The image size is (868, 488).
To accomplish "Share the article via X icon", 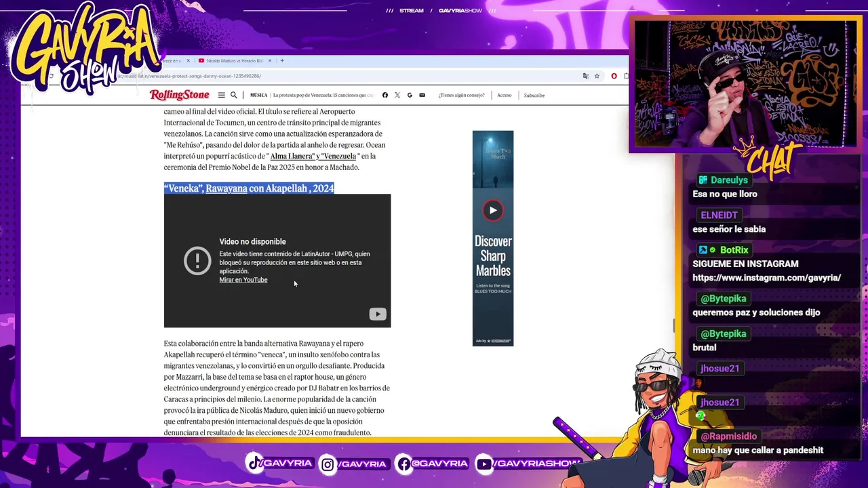I will pyautogui.click(x=397, y=95).
